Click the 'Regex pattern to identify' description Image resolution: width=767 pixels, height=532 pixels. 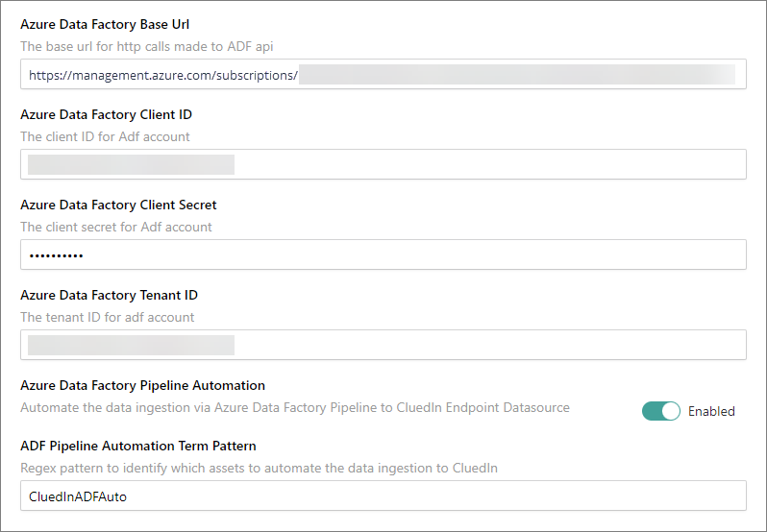tap(259, 469)
